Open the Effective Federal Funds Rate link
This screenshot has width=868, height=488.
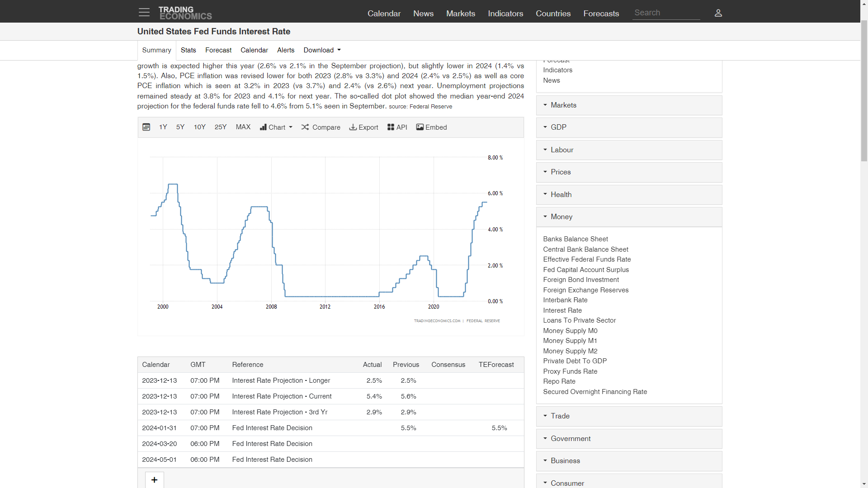point(587,259)
